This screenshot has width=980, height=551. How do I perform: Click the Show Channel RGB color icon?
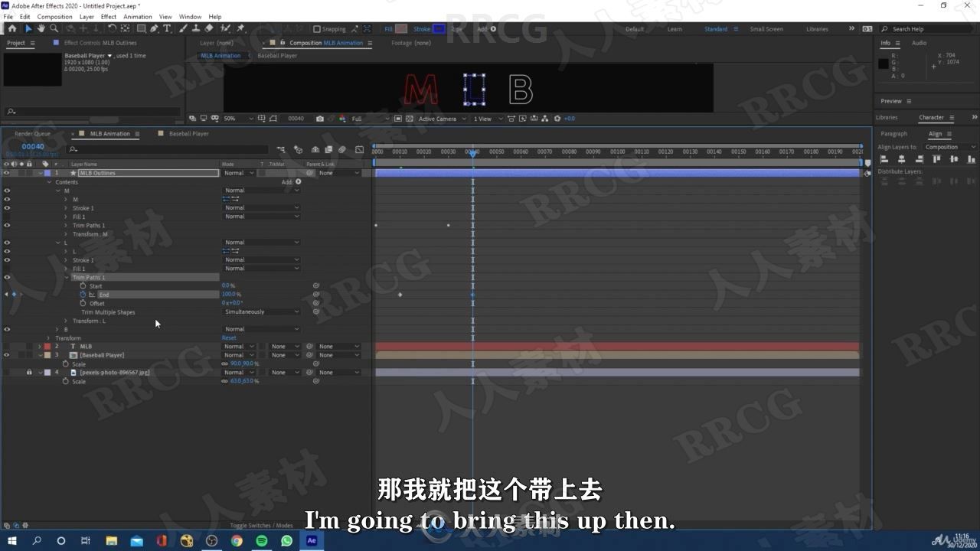click(341, 119)
